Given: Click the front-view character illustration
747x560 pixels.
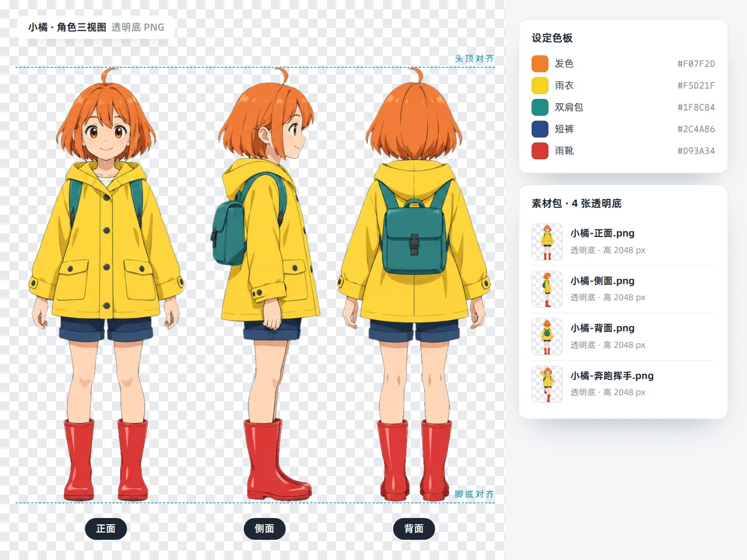Looking at the screenshot, I should tap(106, 285).
